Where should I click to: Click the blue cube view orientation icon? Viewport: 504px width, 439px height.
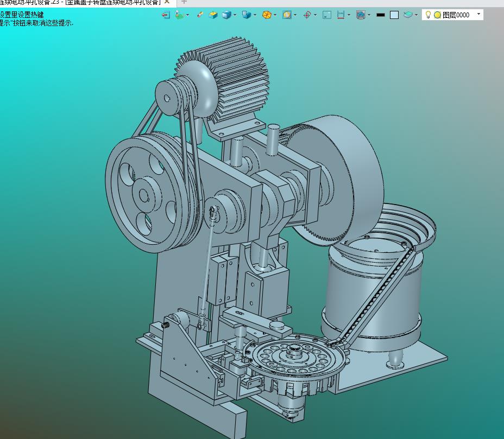pyautogui.click(x=247, y=15)
